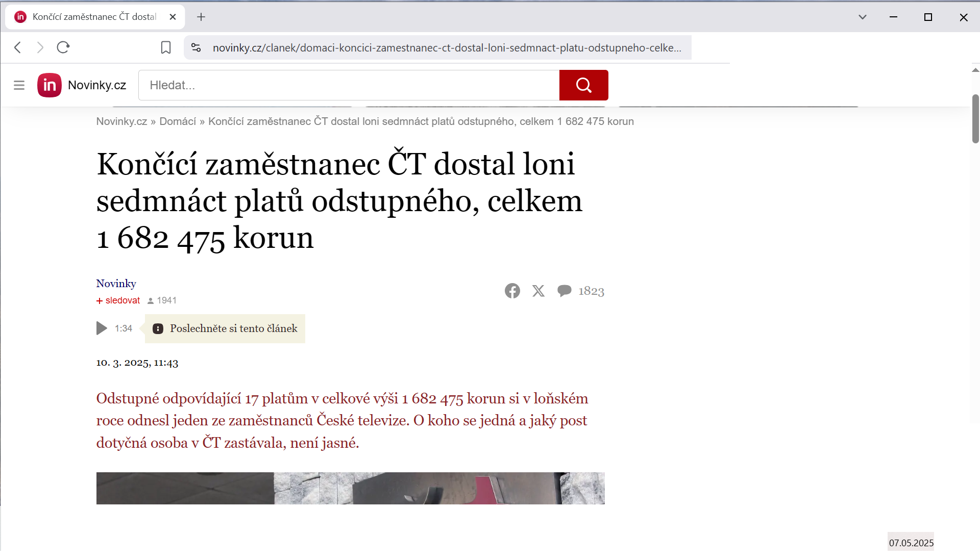Expand the tab search dropdown chevron

click(x=863, y=17)
